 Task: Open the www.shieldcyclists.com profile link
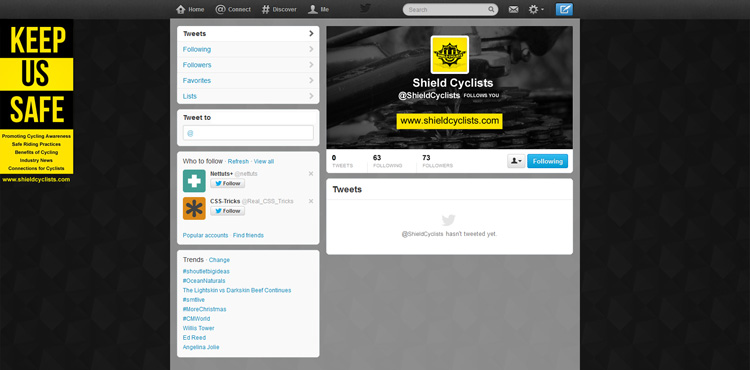click(450, 121)
